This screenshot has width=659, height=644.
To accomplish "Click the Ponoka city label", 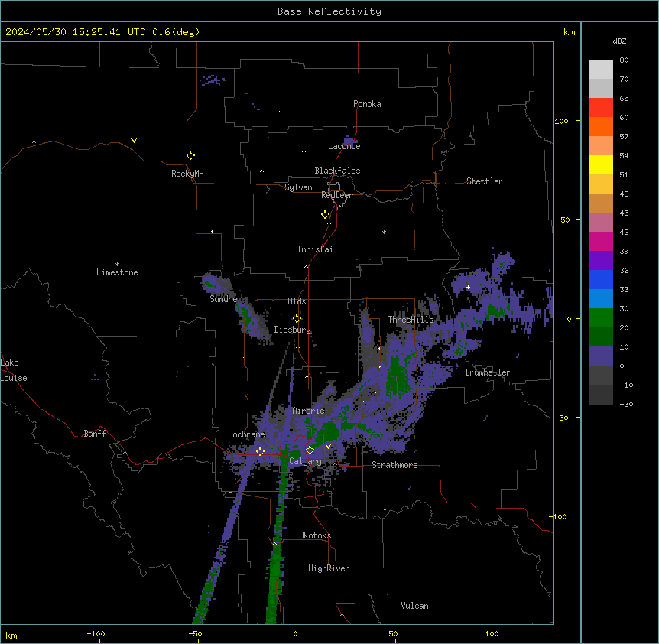I will click(x=367, y=104).
